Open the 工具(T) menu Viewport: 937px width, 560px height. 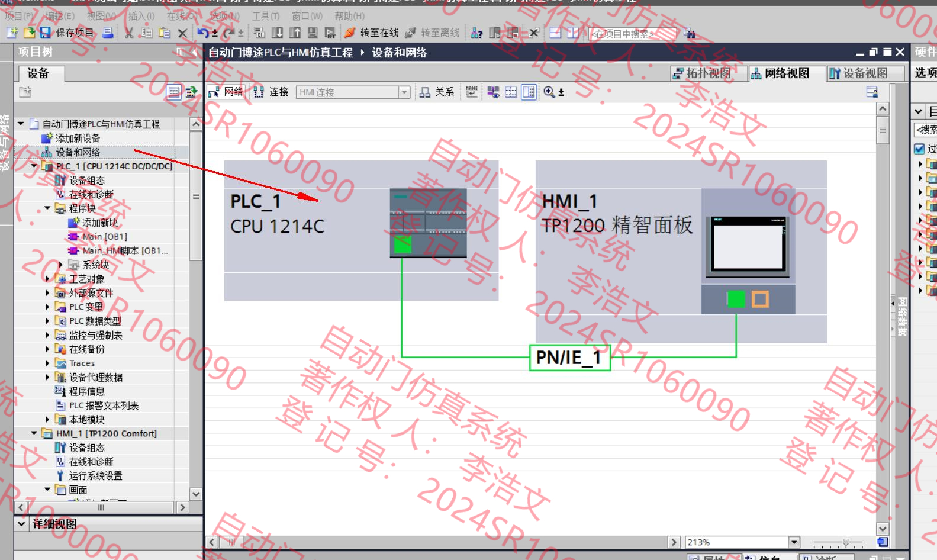pos(266,16)
